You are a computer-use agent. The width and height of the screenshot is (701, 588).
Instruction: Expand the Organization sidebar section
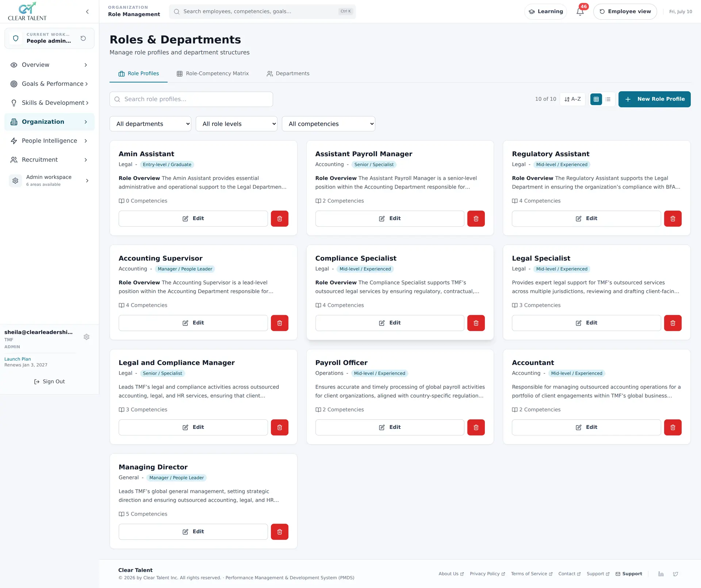click(49, 122)
